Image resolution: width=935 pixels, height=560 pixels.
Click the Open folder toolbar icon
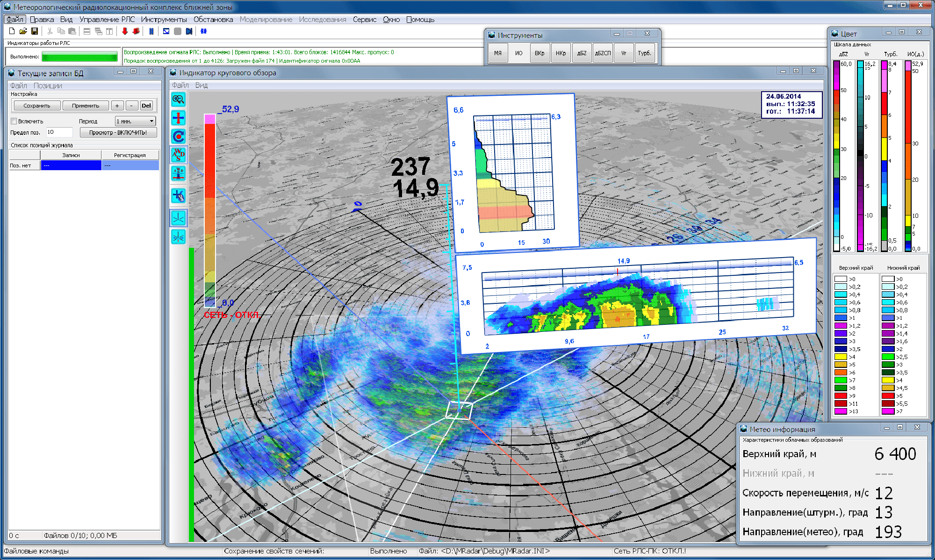pyautogui.click(x=23, y=31)
